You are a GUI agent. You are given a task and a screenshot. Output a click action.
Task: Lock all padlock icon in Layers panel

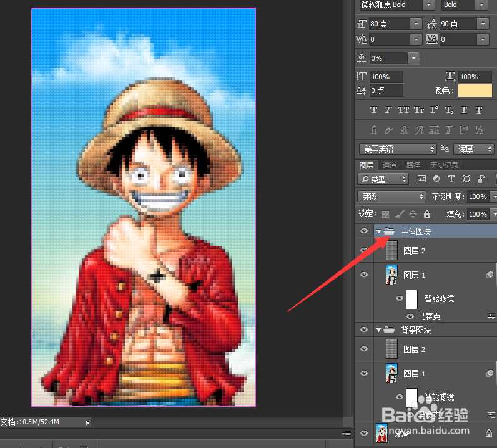427,214
